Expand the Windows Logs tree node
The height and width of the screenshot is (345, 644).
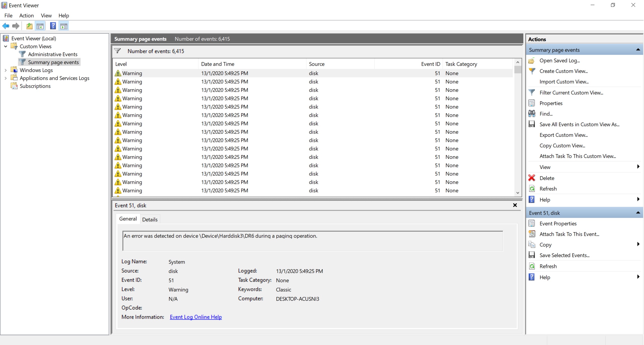(x=6, y=70)
